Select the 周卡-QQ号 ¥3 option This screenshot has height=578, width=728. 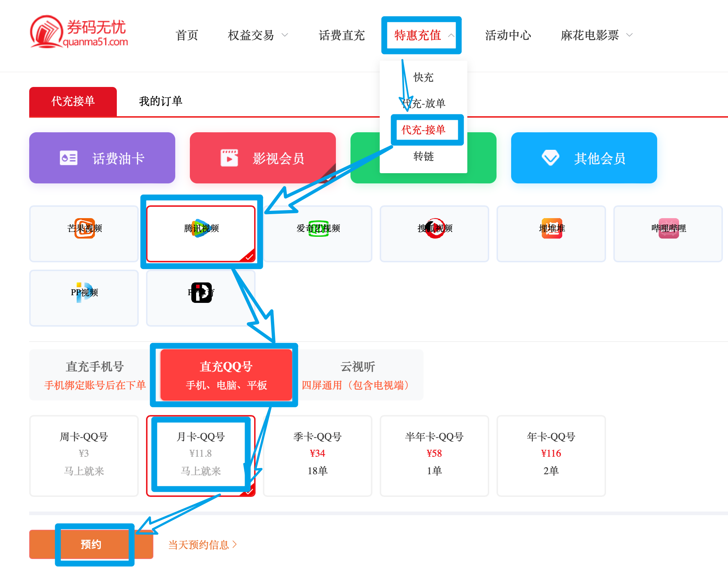point(84,456)
